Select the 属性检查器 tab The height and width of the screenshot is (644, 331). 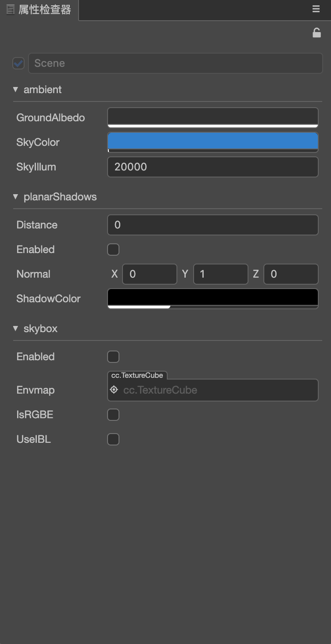point(44,10)
